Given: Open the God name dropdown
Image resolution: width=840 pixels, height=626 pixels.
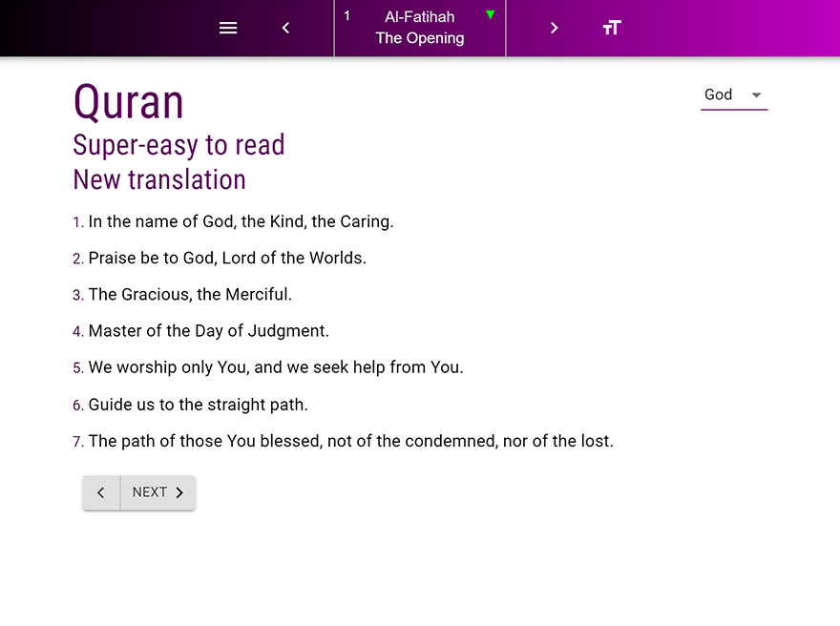Looking at the screenshot, I should tap(734, 95).
